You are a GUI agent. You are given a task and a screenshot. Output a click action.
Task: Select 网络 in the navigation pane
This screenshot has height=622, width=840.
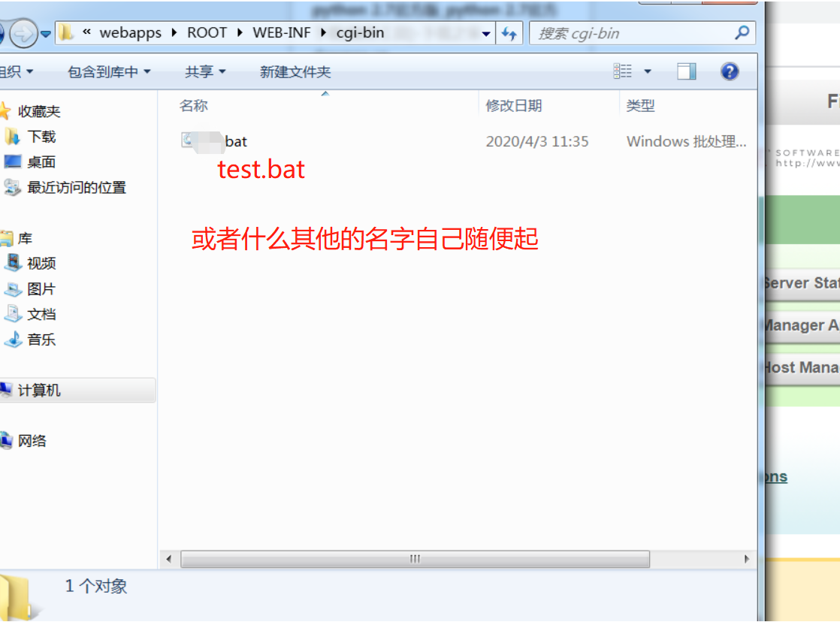32,441
